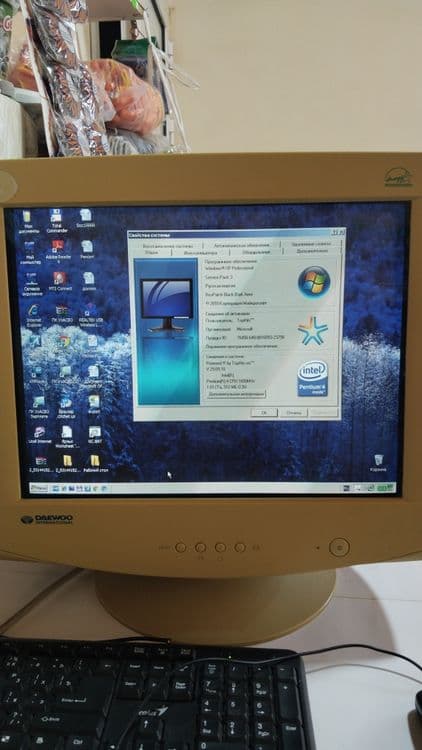Image resolution: width=422 pixels, height=750 pixels.
Task: Launch the Adobe Reader desktop shortcut
Action: (58, 253)
